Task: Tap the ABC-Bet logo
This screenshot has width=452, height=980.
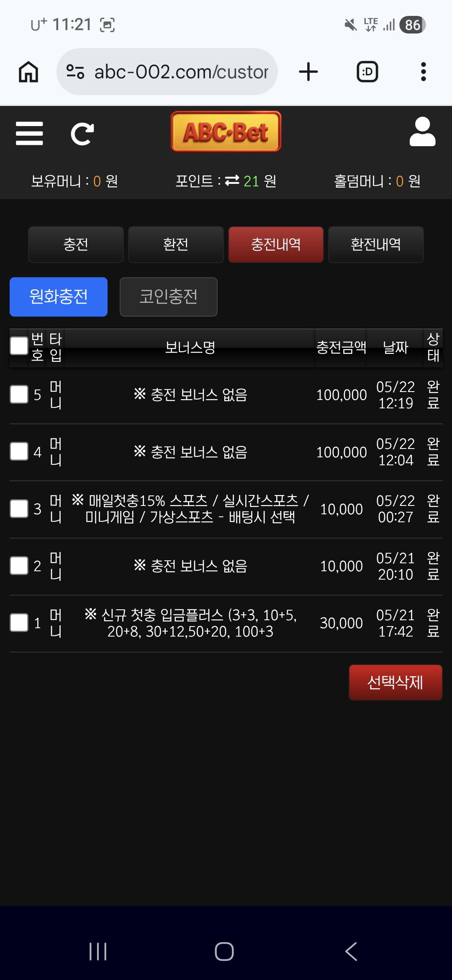Action: (226, 132)
